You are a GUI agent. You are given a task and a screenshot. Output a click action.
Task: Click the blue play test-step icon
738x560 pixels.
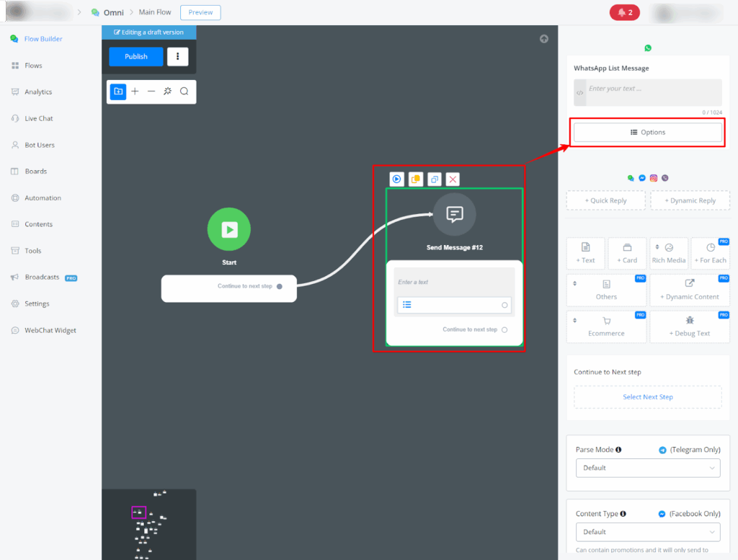396,179
